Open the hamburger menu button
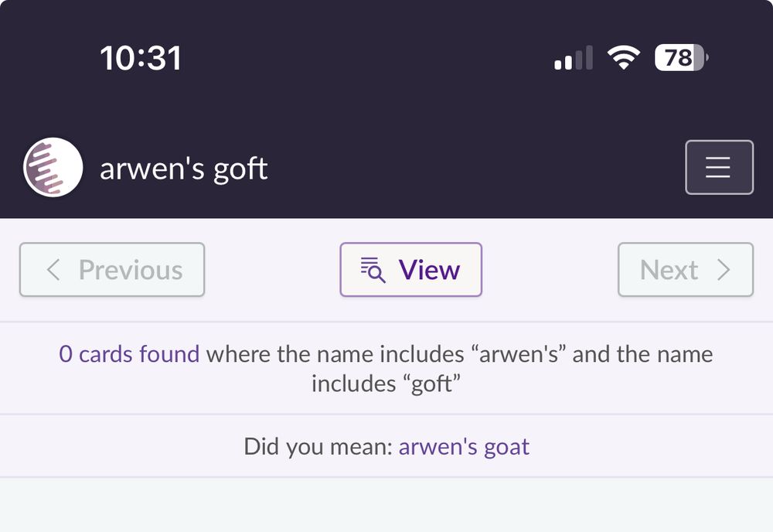This screenshot has width=773, height=532. [x=719, y=167]
